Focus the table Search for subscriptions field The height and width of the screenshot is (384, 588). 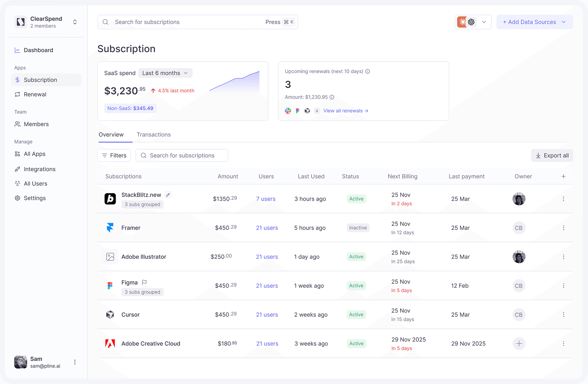point(182,156)
